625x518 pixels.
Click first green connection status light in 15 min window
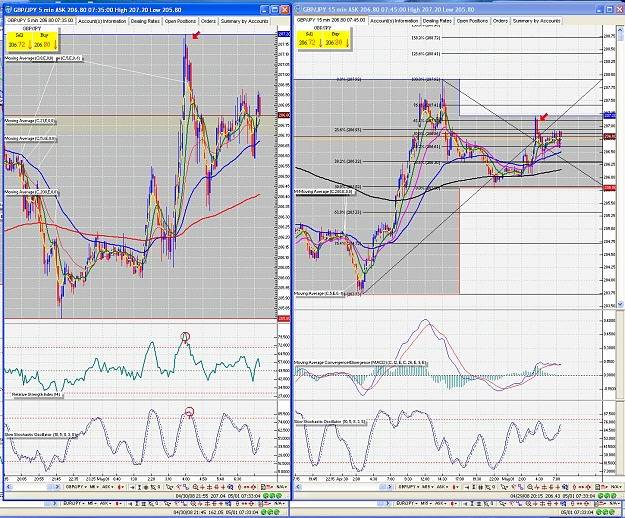[x=600, y=496]
